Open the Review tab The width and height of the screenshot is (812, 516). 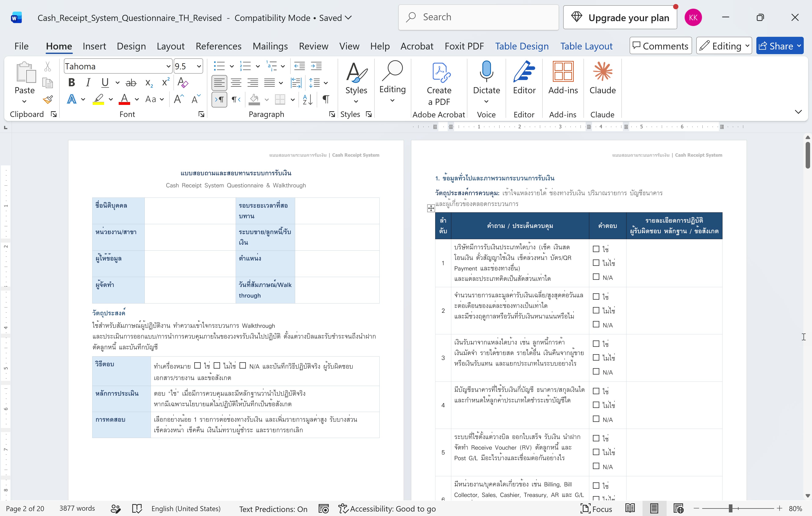click(x=313, y=46)
